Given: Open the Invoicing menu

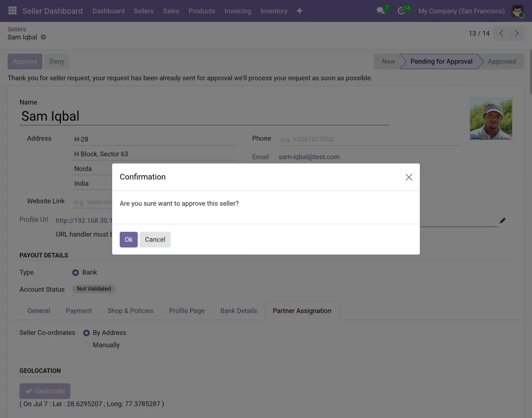Looking at the screenshot, I should (238, 11).
